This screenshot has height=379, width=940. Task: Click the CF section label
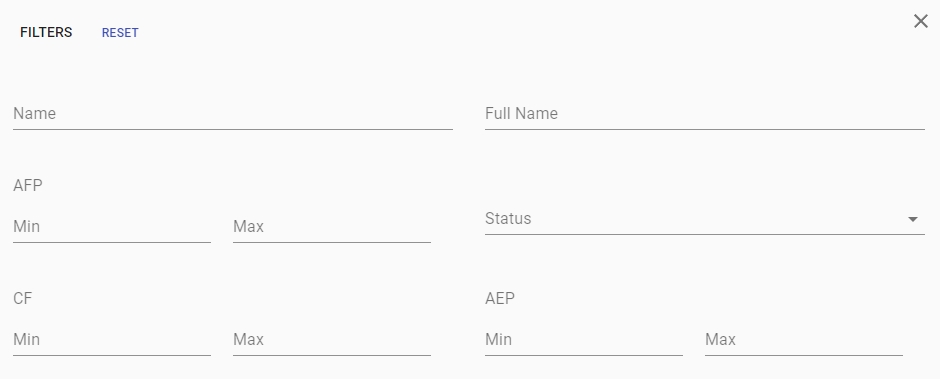click(22, 298)
